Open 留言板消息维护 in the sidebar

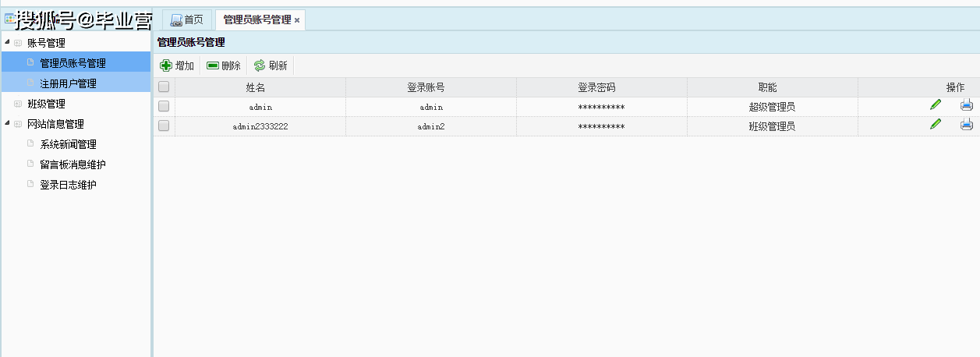point(73,164)
